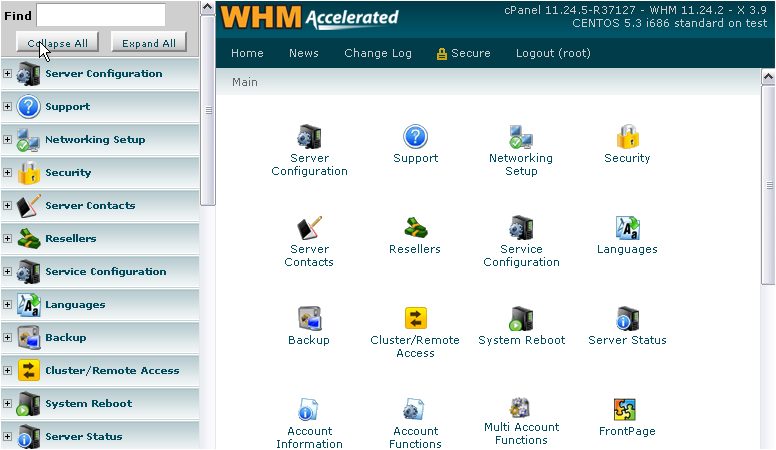This screenshot has height=450, width=776.
Task: Click Resellers icon in sidebar
Action: coord(28,239)
